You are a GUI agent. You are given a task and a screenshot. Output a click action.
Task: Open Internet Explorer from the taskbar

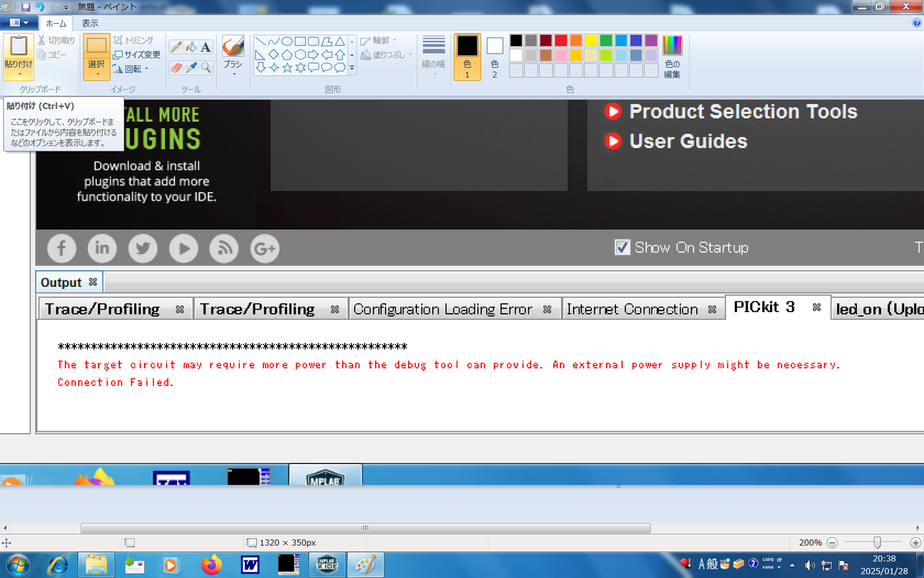pyautogui.click(x=59, y=565)
